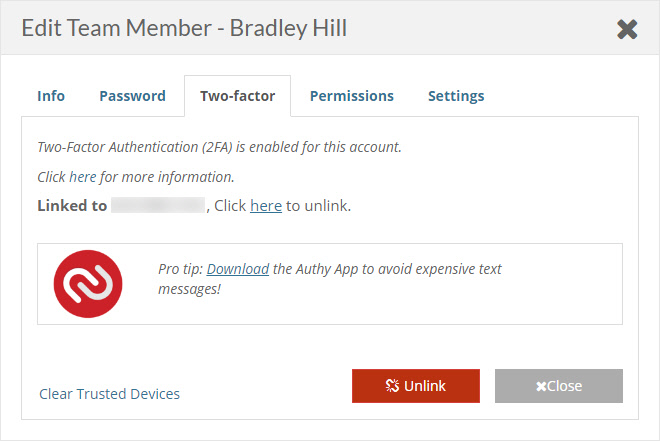Screen dimensions: 660x441
Task: Select the Two-factor tab
Action: point(237,96)
